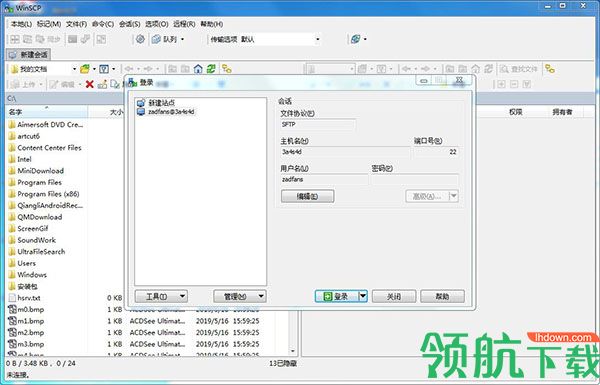600x385 pixels.
Task: Select the Aimersoft DVD Cre... folder
Action: pos(46,125)
